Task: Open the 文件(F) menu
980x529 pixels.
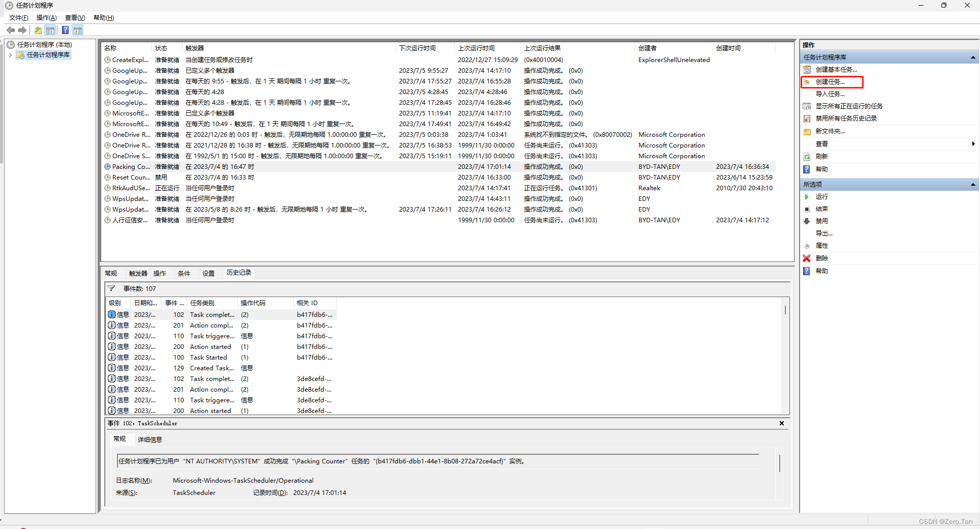Action: tap(18, 18)
